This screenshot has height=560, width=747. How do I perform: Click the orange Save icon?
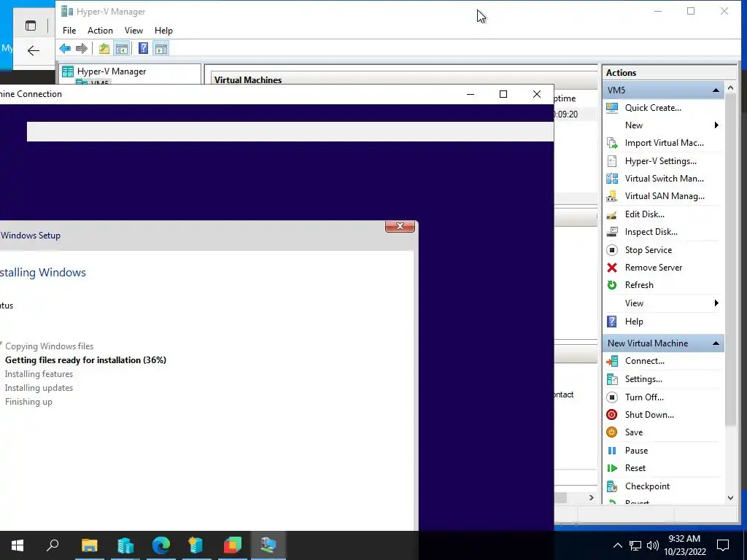click(x=612, y=432)
